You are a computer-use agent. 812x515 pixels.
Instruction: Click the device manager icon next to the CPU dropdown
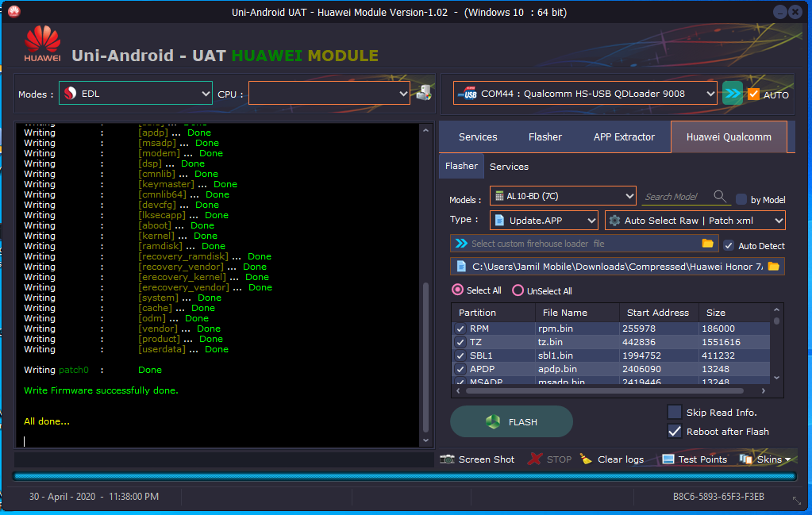(424, 93)
